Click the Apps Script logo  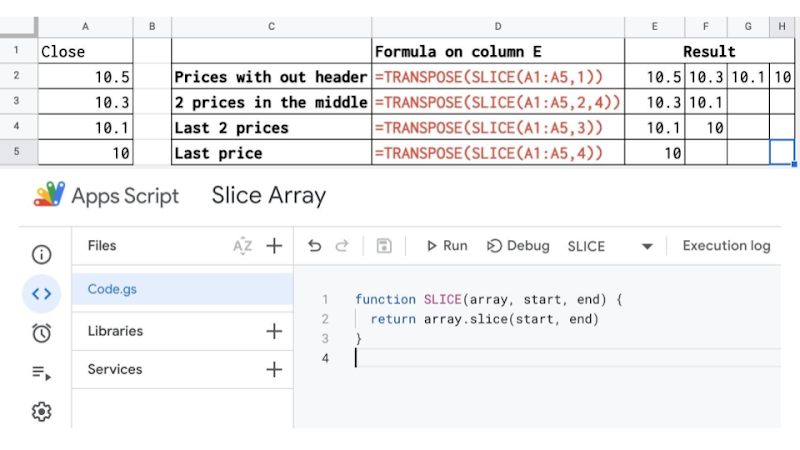pyautogui.click(x=50, y=195)
